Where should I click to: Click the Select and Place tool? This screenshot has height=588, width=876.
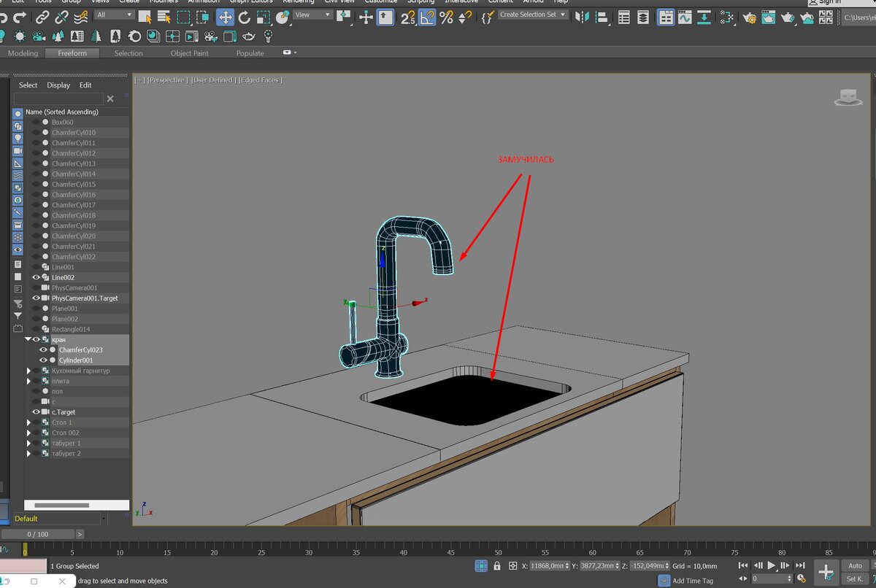[x=283, y=17]
